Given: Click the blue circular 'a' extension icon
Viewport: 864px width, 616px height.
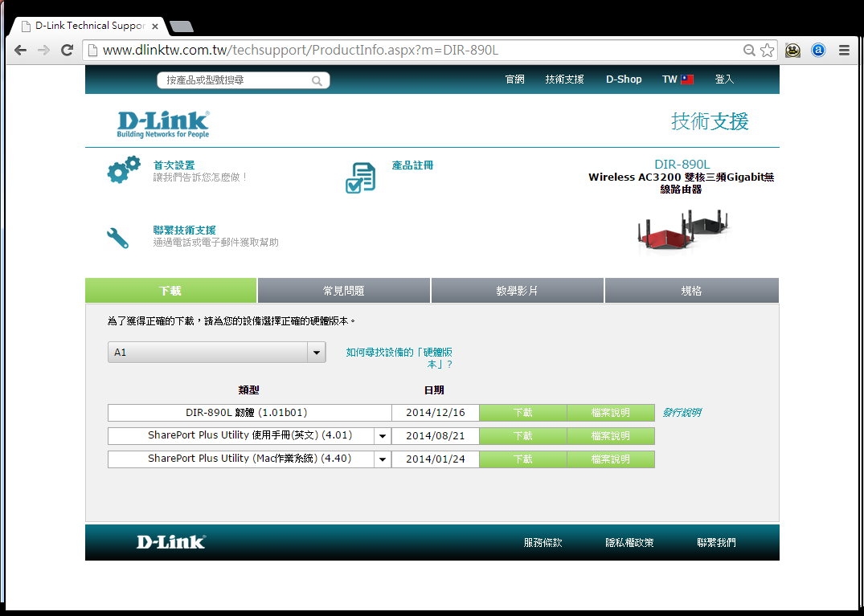Looking at the screenshot, I should (818, 50).
